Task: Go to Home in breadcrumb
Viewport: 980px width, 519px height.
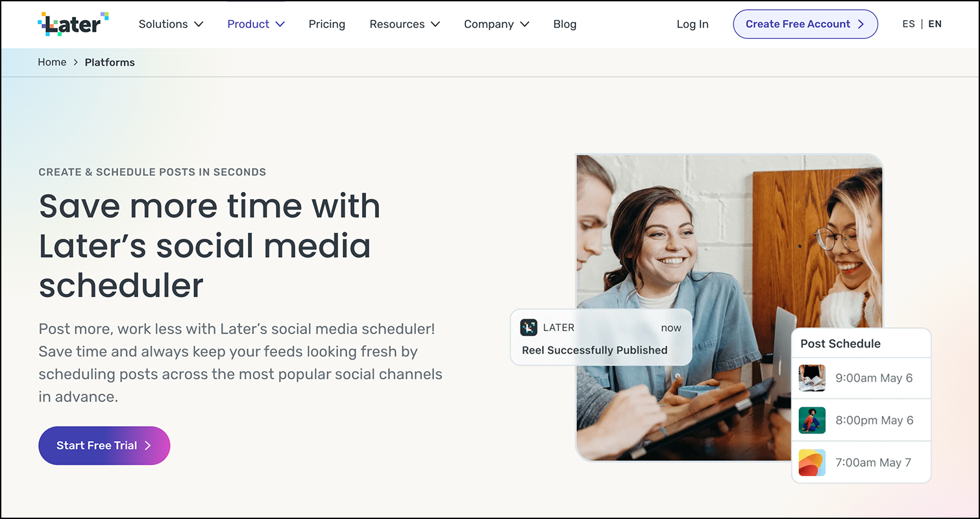Action: (x=52, y=62)
